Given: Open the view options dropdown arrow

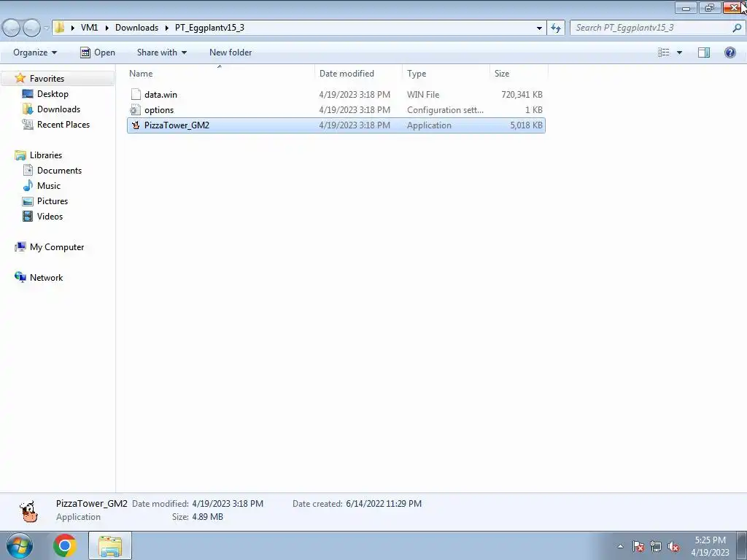Looking at the screenshot, I should [x=679, y=52].
